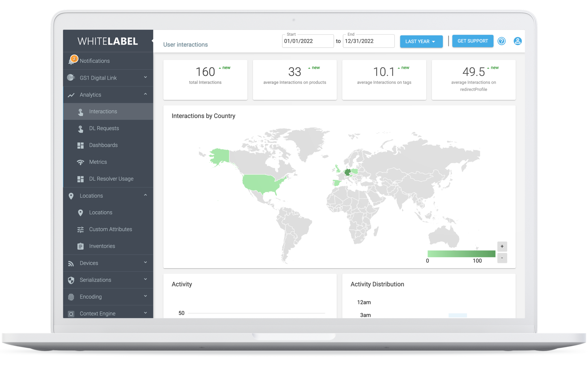Click the End date field

(x=368, y=41)
